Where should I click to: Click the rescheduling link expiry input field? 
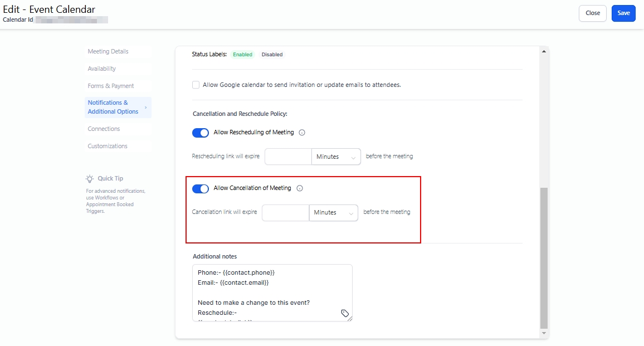point(287,157)
